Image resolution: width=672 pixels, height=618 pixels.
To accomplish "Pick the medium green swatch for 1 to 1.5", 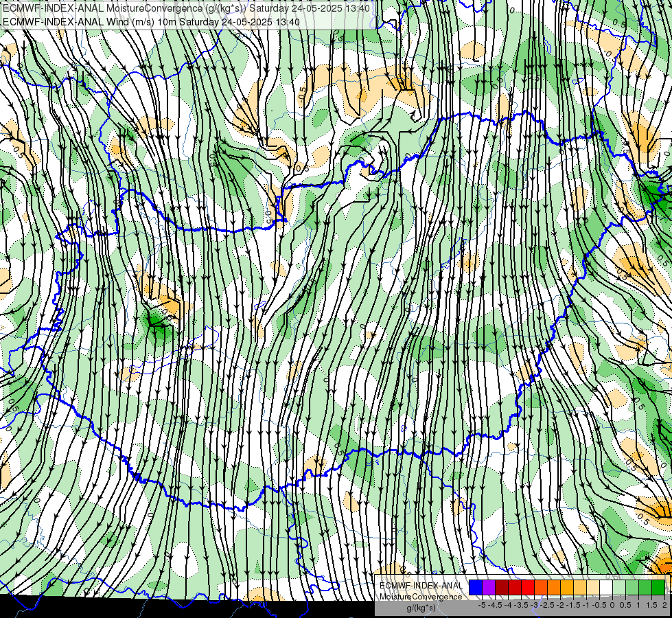I will point(645,587).
